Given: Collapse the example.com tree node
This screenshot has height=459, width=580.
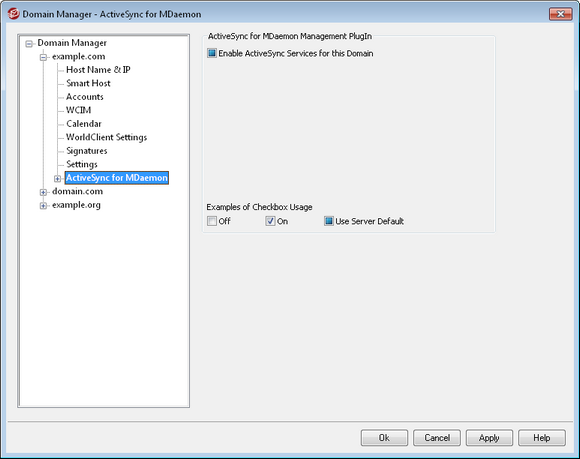Looking at the screenshot, I should pyautogui.click(x=43, y=57).
